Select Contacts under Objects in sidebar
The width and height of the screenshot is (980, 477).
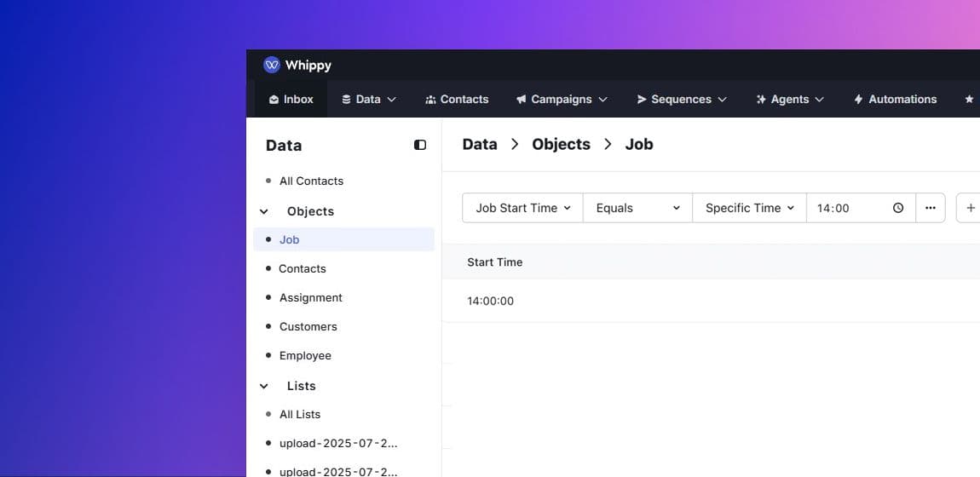point(303,268)
